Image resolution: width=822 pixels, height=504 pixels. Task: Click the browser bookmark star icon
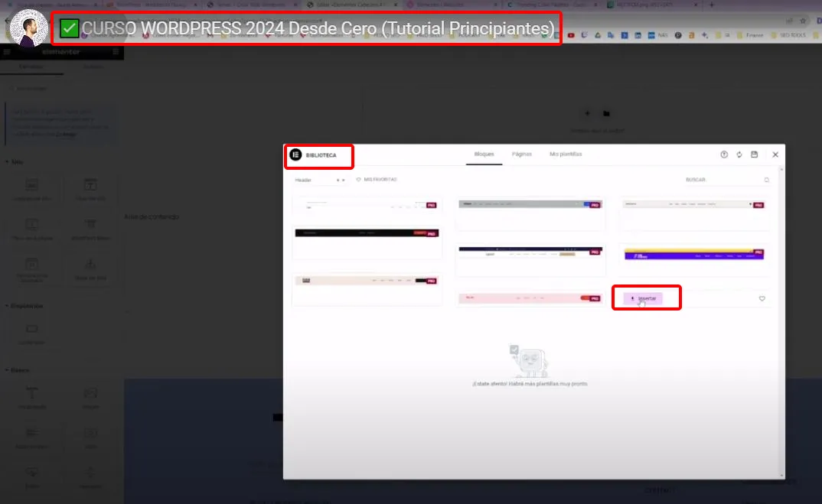pos(803,21)
